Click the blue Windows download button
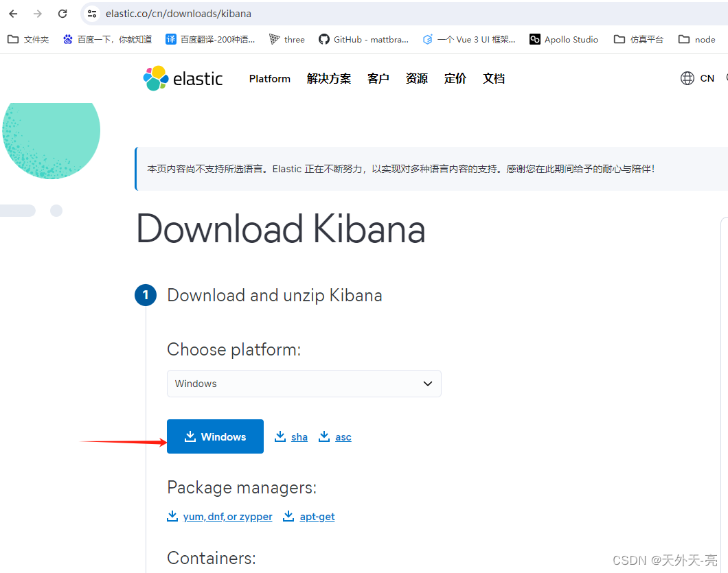This screenshot has width=728, height=573. 216,436
